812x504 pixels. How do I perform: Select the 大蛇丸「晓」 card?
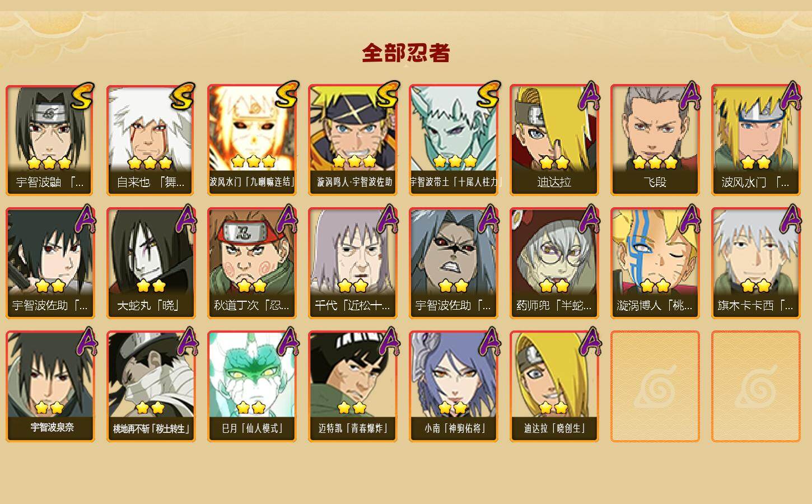[151, 263]
